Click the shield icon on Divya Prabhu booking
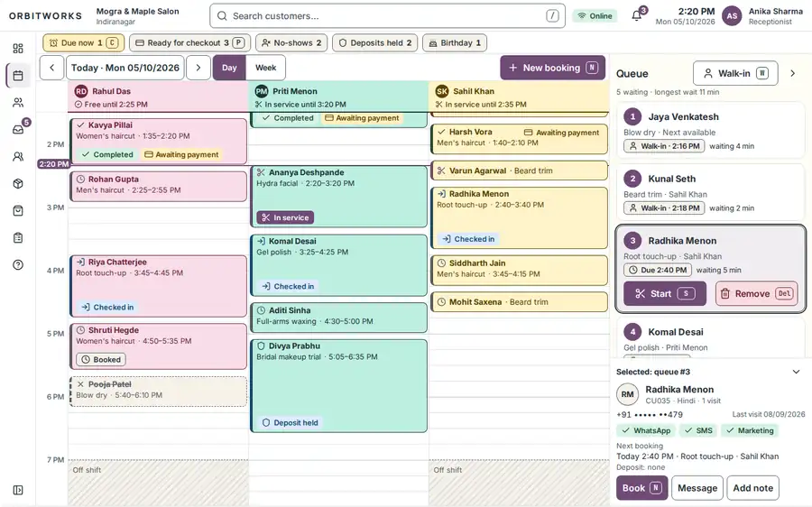 (261, 346)
